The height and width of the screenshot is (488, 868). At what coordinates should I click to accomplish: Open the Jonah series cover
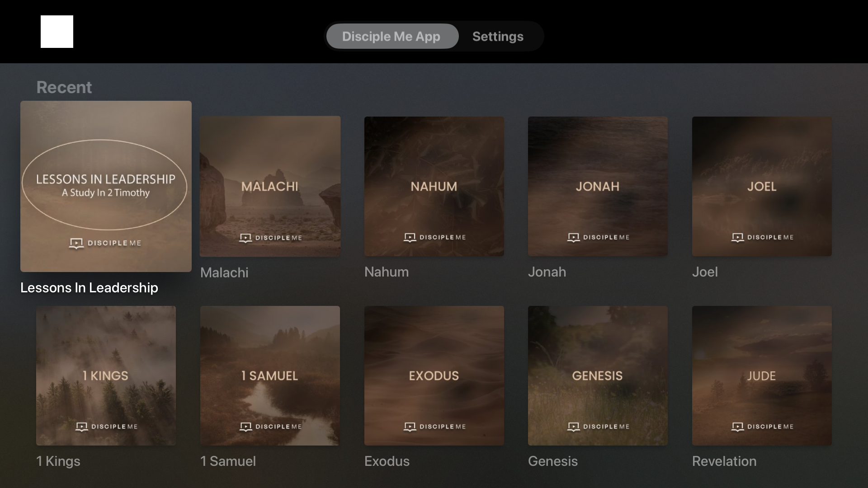[598, 186]
